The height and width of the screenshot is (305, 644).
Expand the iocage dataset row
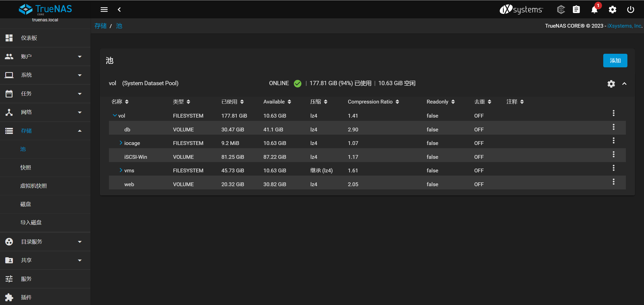121,143
